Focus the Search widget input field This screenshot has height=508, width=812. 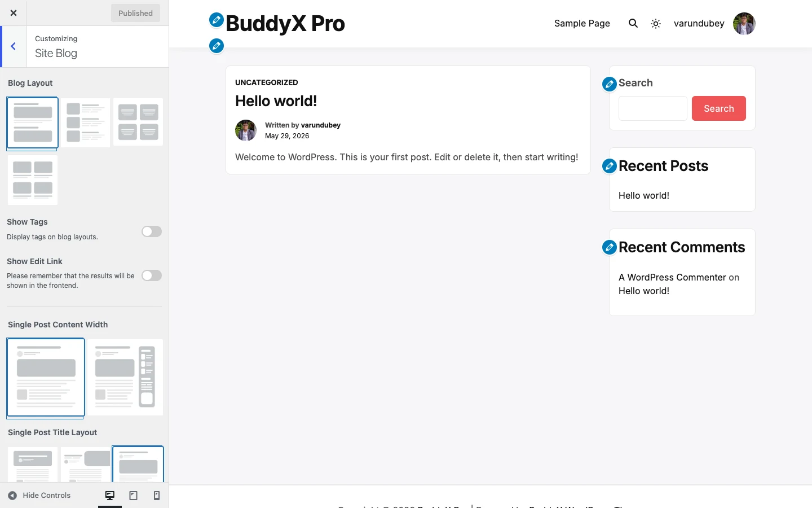pos(653,108)
